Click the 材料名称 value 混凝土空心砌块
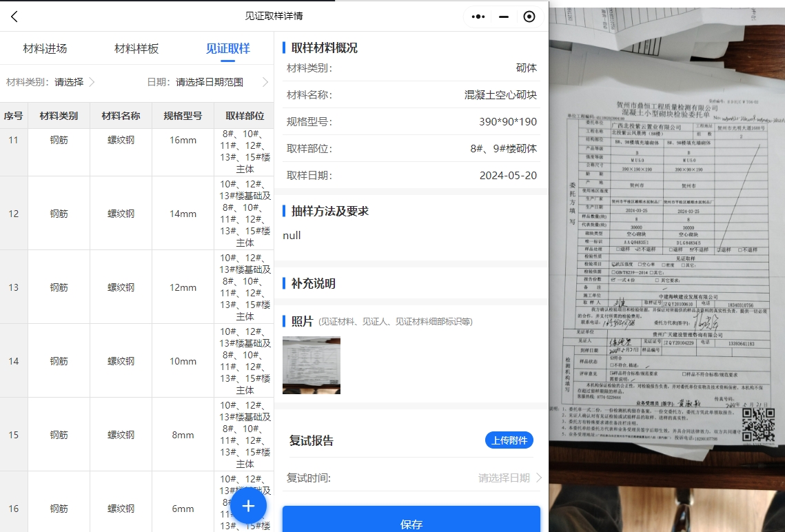The height and width of the screenshot is (532, 785). pos(500,95)
